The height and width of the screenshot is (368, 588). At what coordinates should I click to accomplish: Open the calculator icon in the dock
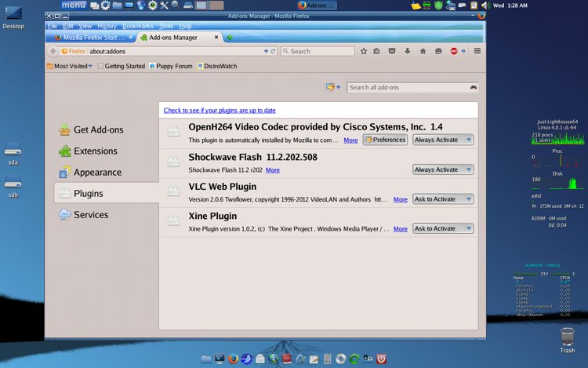(327, 359)
